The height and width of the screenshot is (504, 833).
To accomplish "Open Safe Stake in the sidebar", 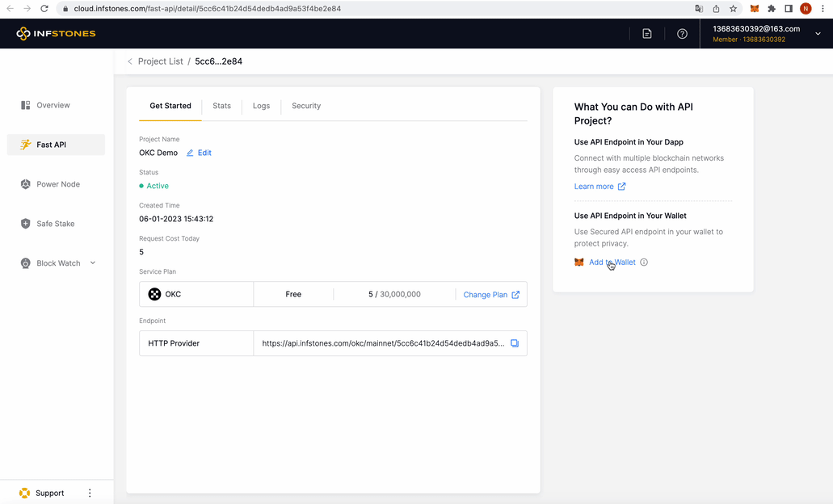I will (57, 224).
